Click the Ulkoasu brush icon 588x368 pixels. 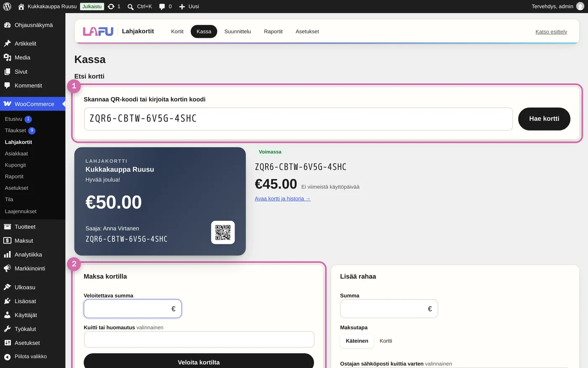coord(7,287)
